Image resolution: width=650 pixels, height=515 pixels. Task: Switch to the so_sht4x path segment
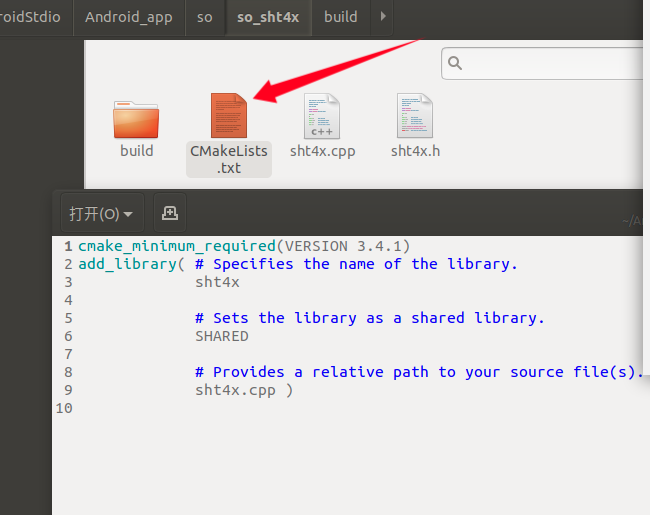tap(267, 17)
